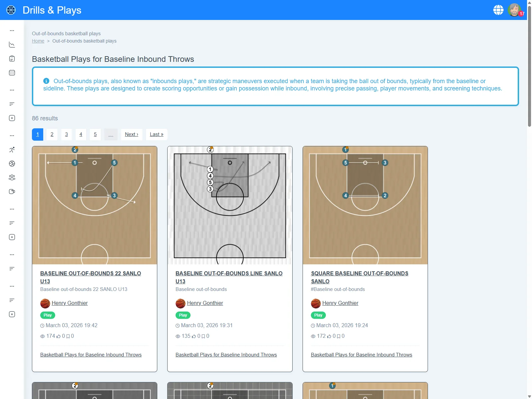
Task: Click the video camera icon in sidebar
Action: (x=12, y=192)
